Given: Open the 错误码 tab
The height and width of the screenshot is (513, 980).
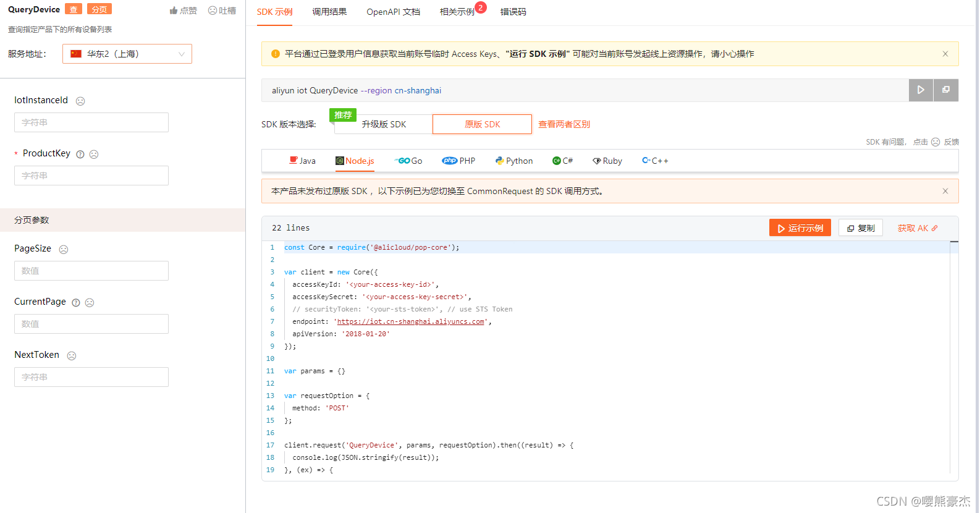Looking at the screenshot, I should click(x=513, y=12).
